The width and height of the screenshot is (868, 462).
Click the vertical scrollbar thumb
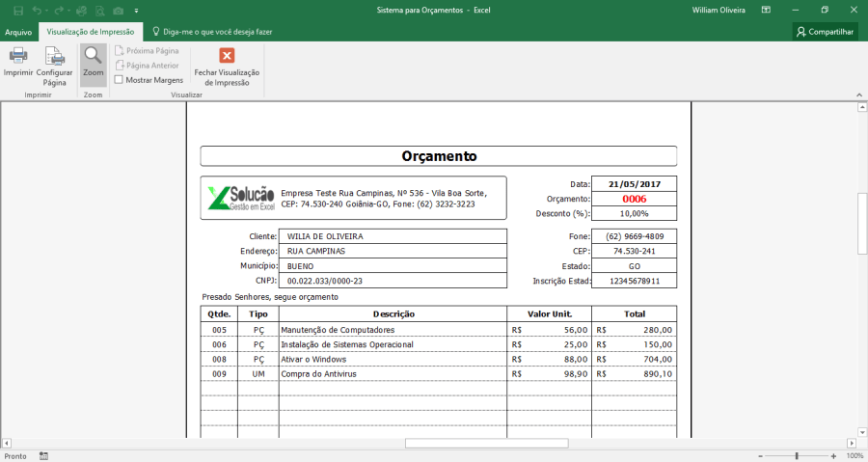tap(862, 223)
